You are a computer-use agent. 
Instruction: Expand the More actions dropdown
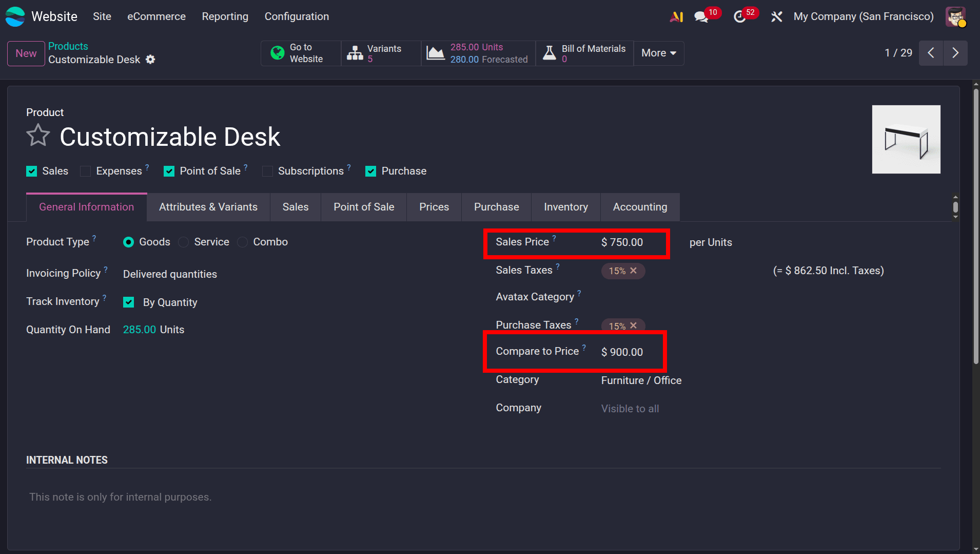[x=659, y=53]
